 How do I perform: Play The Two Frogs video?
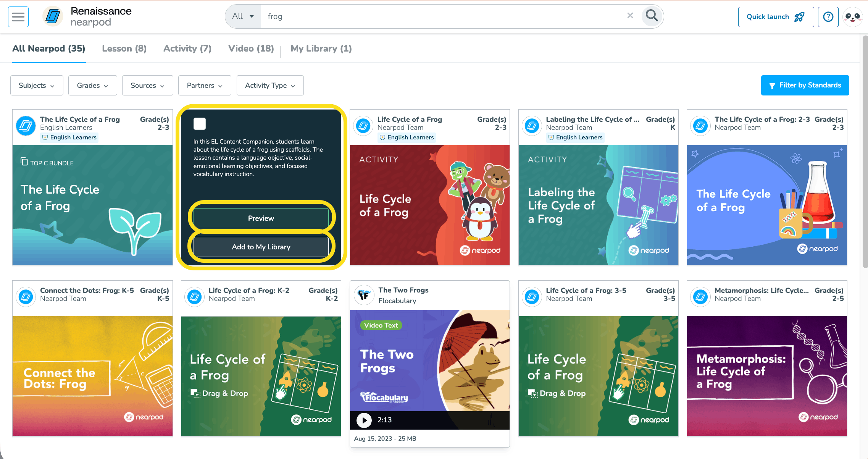click(364, 420)
